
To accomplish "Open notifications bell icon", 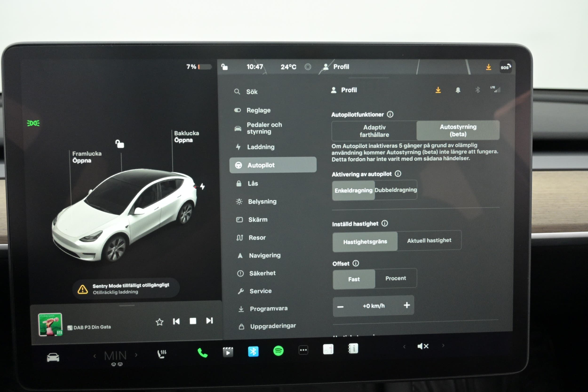I will click(x=458, y=90).
